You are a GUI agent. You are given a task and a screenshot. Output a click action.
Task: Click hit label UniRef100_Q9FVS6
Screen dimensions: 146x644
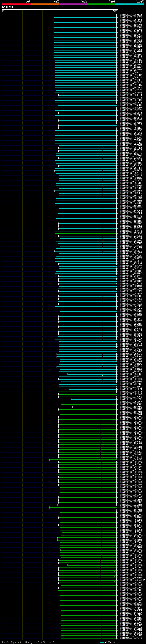click(x=131, y=40)
